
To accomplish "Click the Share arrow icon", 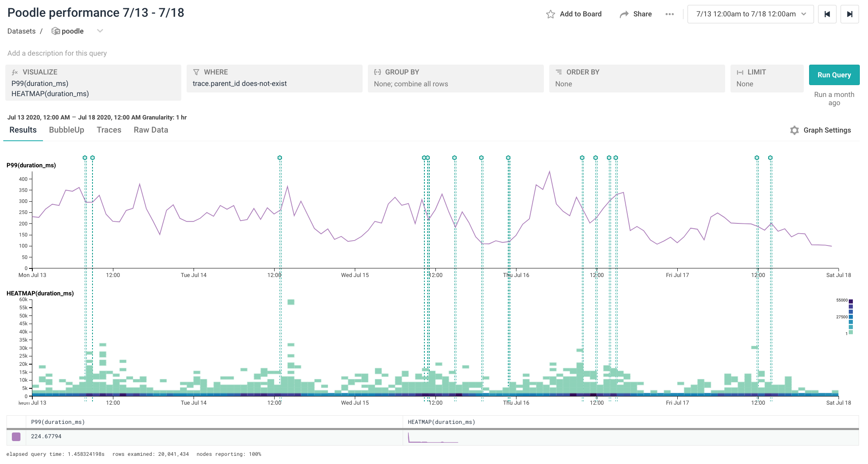I will pyautogui.click(x=624, y=14).
